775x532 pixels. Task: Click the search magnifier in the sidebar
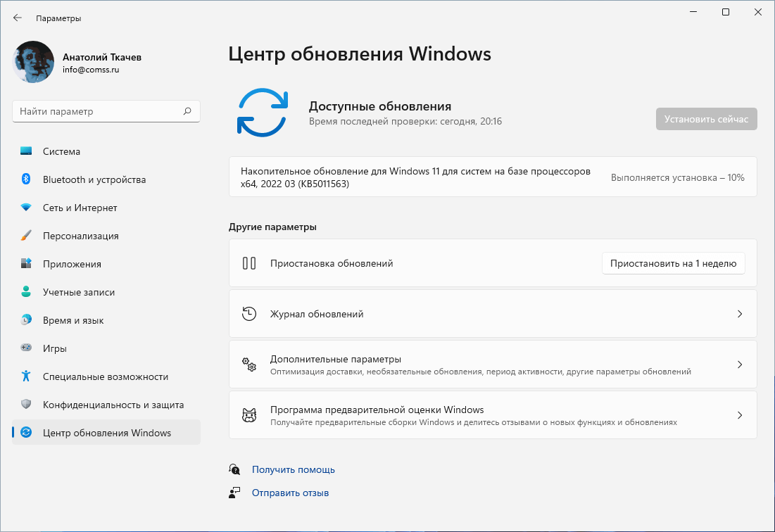coord(187,110)
